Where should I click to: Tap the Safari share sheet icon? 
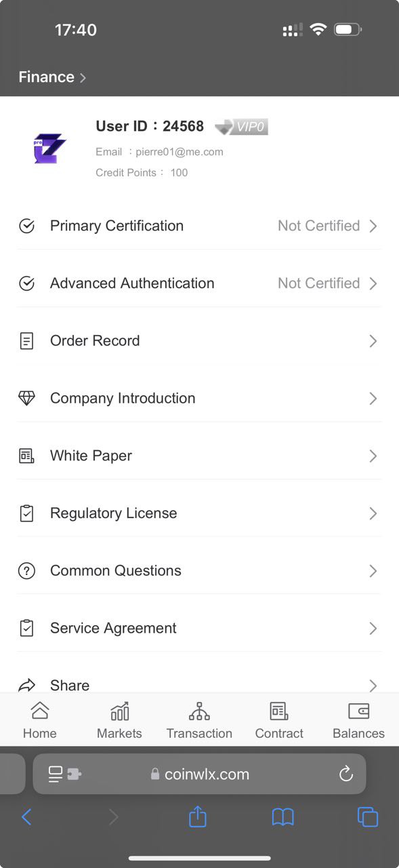coord(197,816)
